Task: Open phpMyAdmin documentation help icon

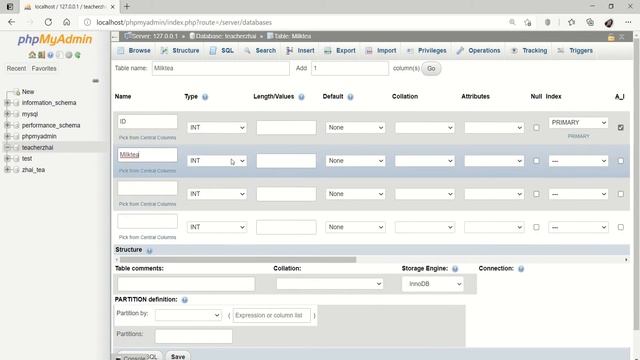Action: [50, 55]
